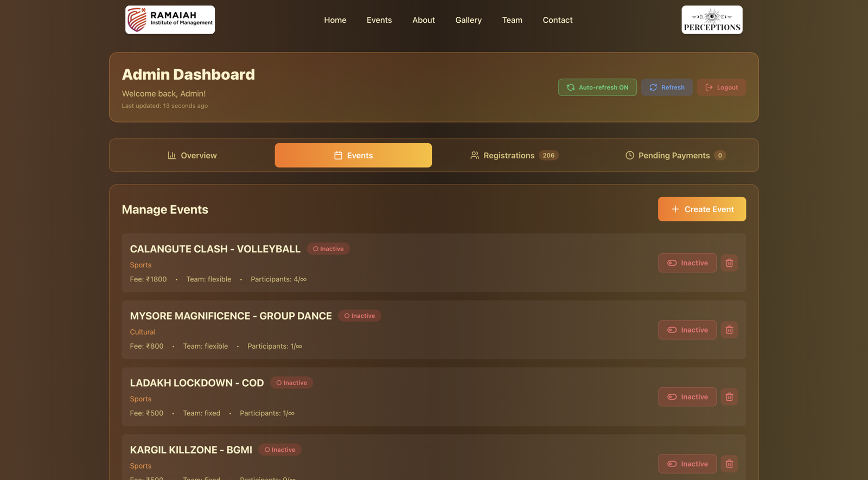Click the Ramaiah Institute of Management logo
The height and width of the screenshot is (480, 868).
[x=170, y=20]
